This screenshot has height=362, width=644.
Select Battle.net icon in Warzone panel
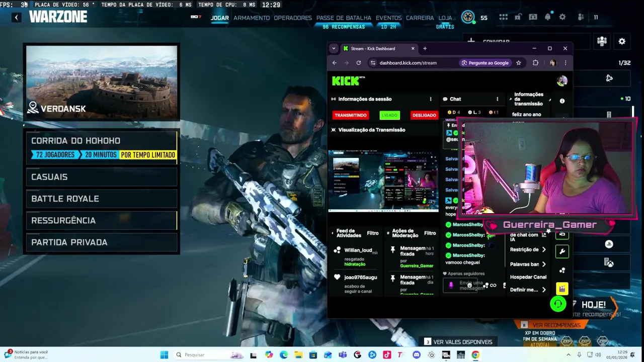point(609,78)
